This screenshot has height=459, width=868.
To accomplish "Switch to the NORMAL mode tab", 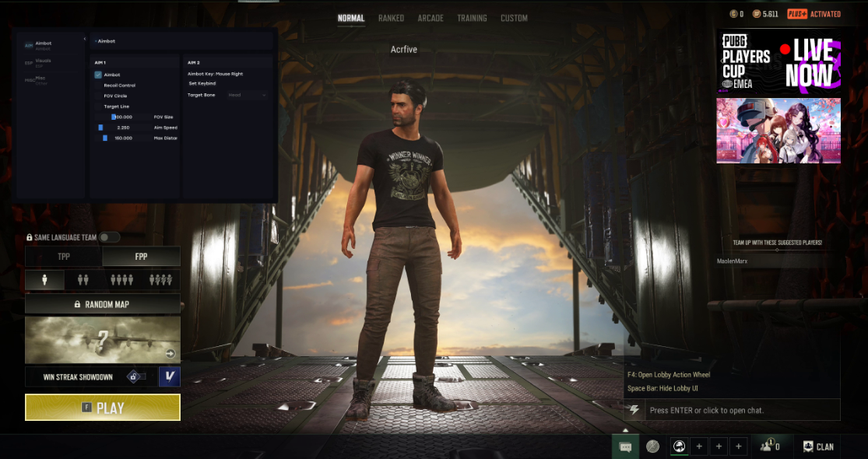I will click(x=351, y=18).
